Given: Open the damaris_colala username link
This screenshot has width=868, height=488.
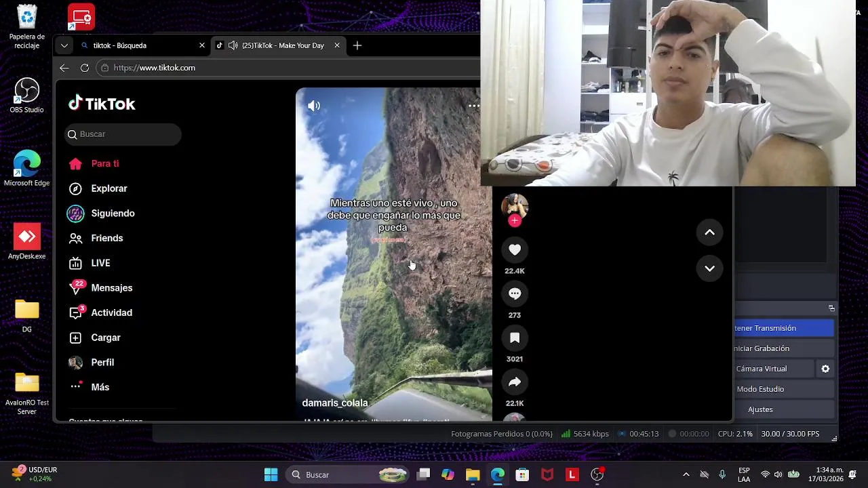Looking at the screenshot, I should pos(335,403).
